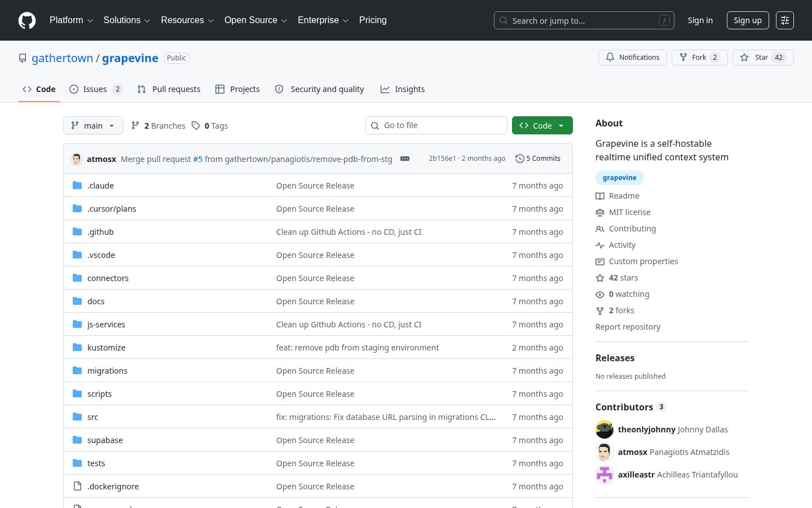Click the repository icon before gathertown
Screen dimensions: 812x508
[23, 58]
